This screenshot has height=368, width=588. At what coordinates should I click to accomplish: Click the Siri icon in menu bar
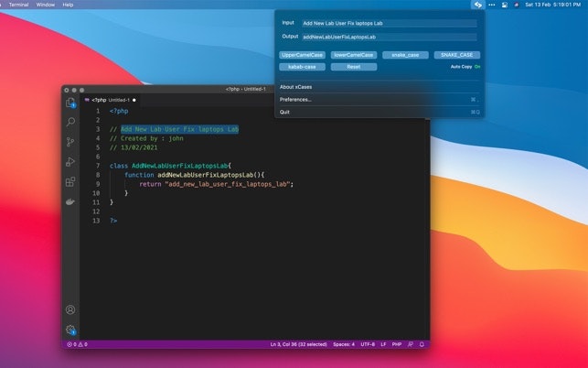(x=517, y=5)
